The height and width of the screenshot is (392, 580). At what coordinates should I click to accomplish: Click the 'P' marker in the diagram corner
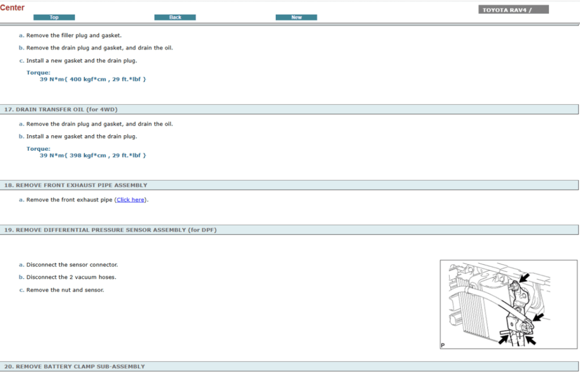pyautogui.click(x=443, y=345)
